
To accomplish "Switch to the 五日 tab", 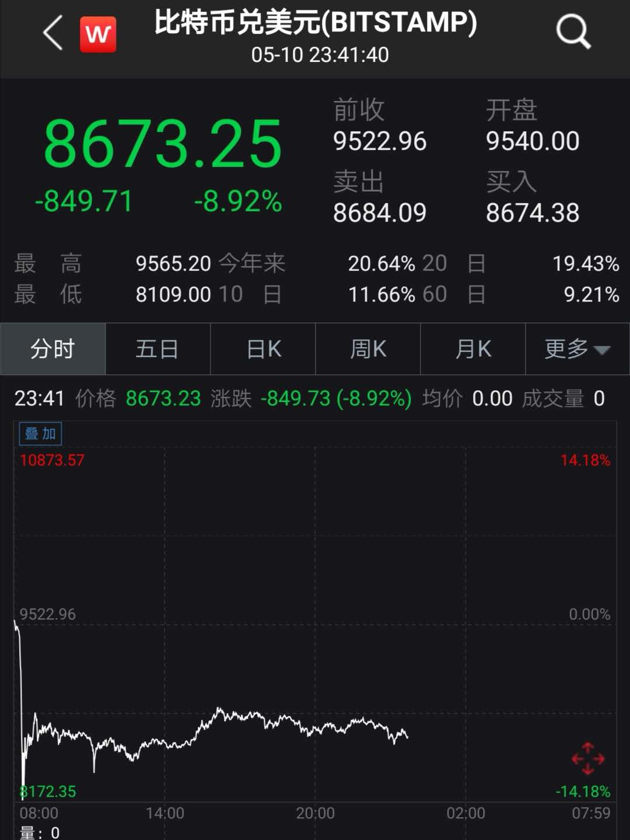I will point(157,349).
